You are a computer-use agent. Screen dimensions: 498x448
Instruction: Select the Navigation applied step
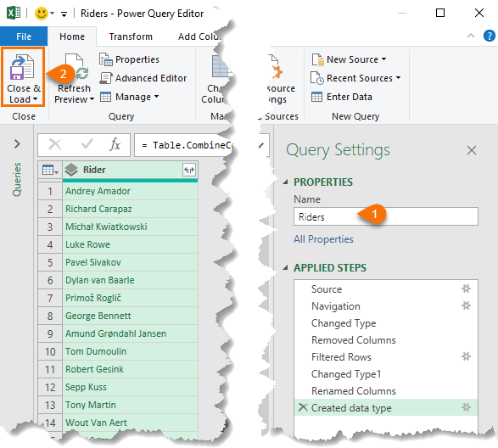point(385,306)
